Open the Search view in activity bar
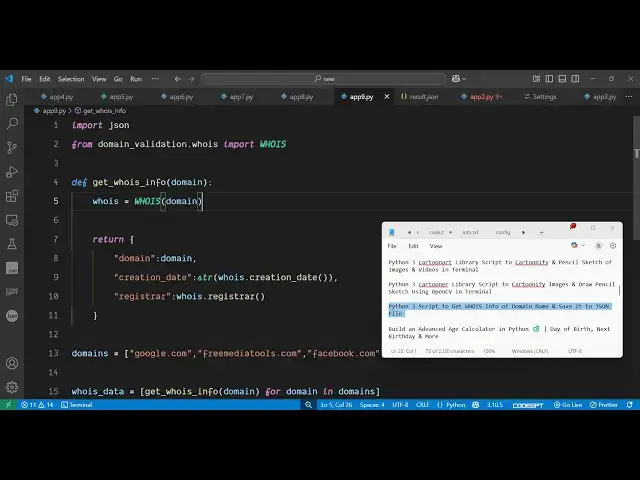This screenshot has height=480, width=640. tap(12, 123)
